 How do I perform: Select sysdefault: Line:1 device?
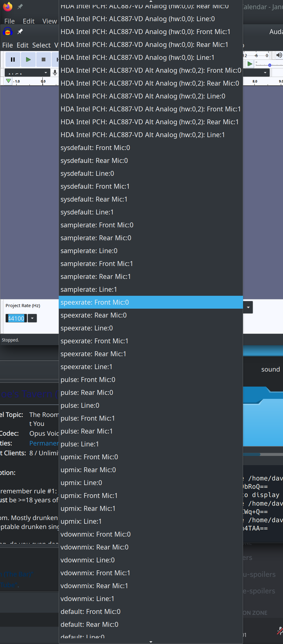pos(151,212)
